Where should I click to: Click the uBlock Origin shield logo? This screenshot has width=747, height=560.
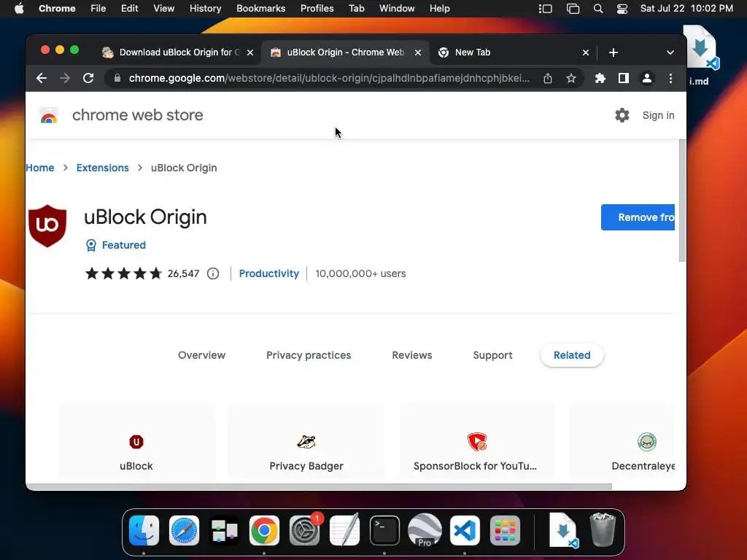point(47,226)
